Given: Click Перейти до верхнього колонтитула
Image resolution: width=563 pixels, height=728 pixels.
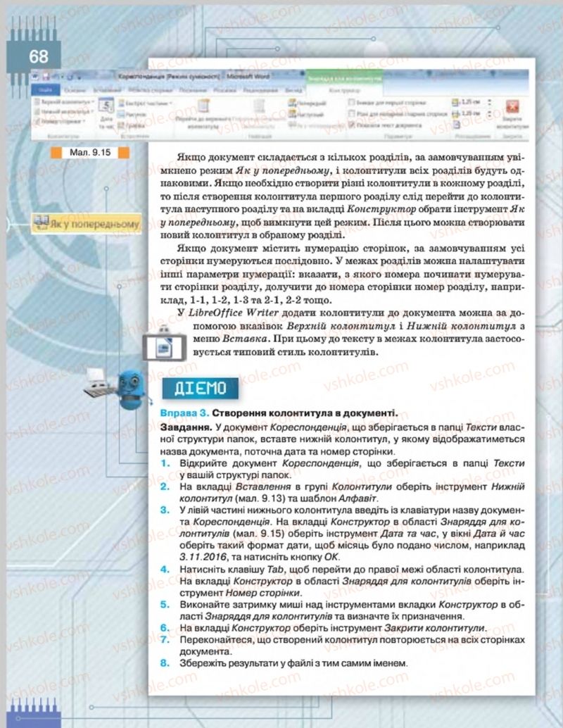Looking at the screenshot, I should point(203,114).
